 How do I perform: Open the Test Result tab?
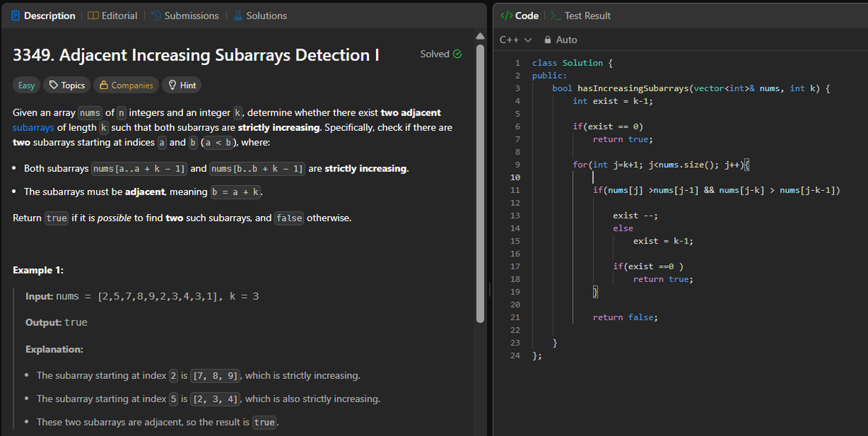(x=581, y=15)
